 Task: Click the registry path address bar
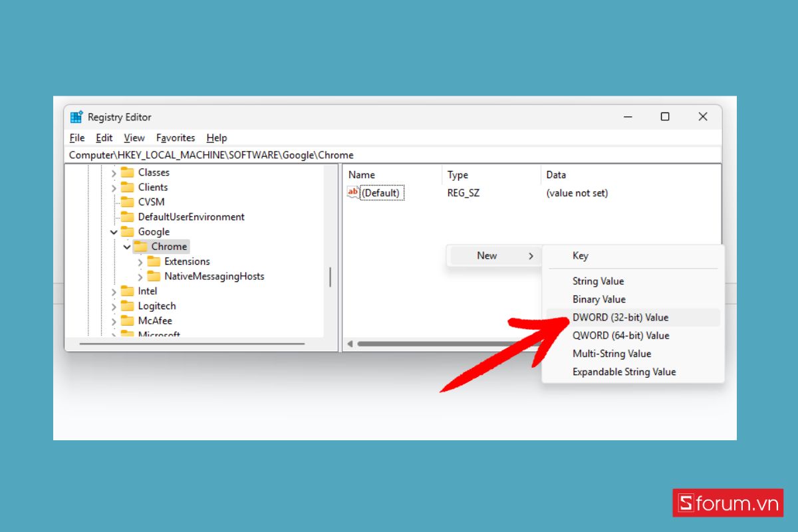[393, 155]
